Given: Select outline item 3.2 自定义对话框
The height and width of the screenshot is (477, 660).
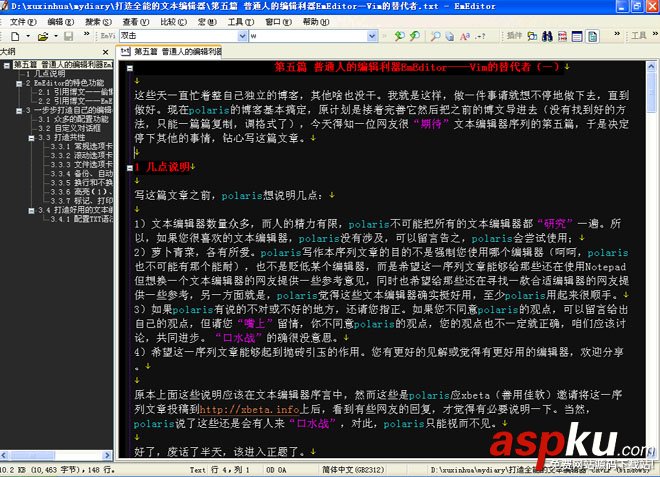Looking at the screenshot, I should coord(69,128).
